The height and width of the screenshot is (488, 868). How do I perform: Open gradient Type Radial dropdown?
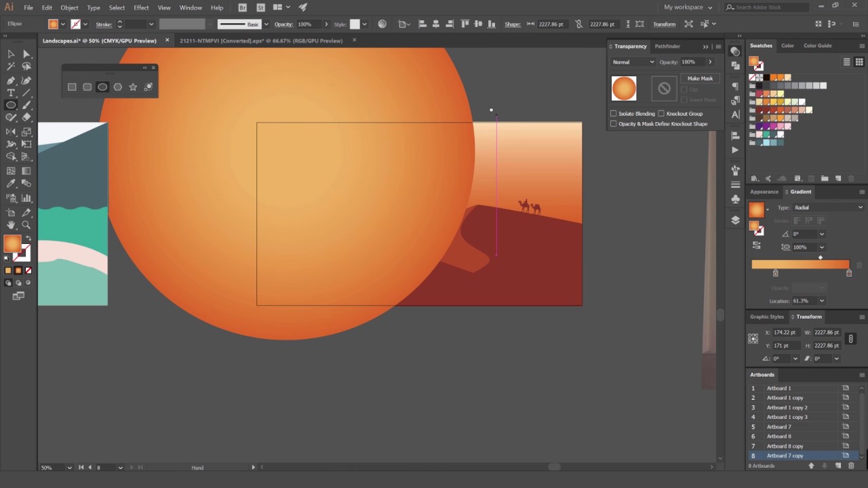(829, 207)
